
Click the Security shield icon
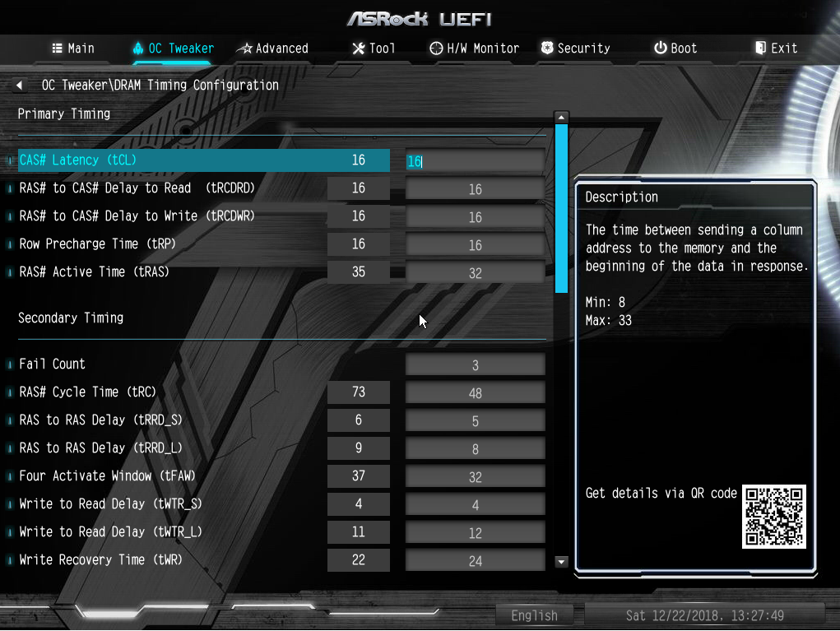pyautogui.click(x=547, y=48)
